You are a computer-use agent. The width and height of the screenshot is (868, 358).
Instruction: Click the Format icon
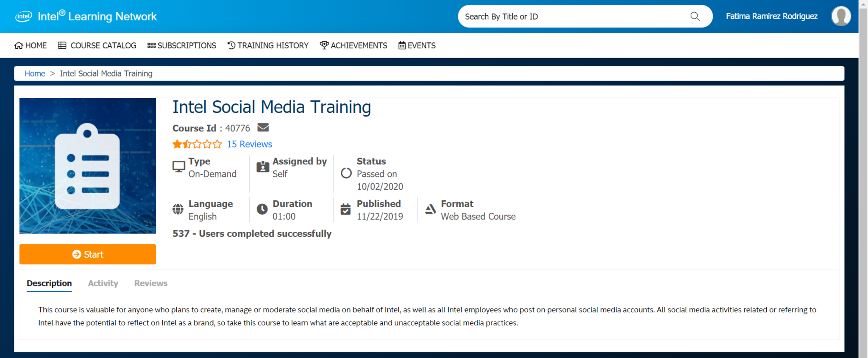click(x=430, y=209)
